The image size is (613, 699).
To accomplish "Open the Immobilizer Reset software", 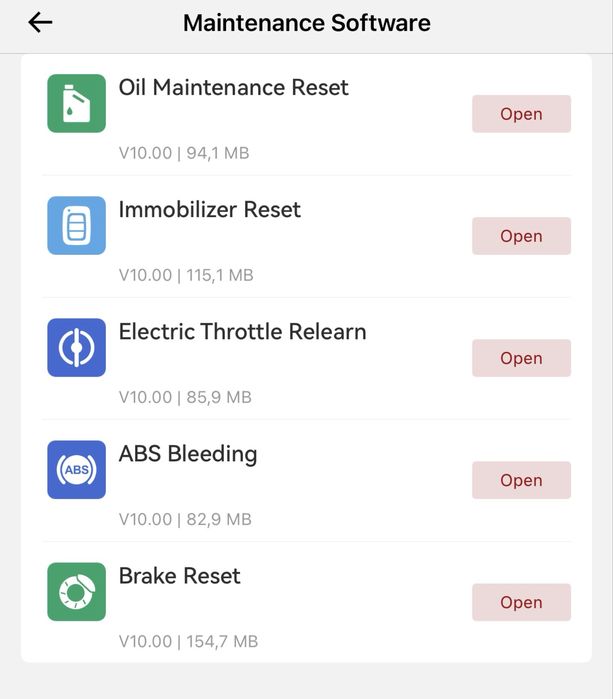I will point(521,236).
